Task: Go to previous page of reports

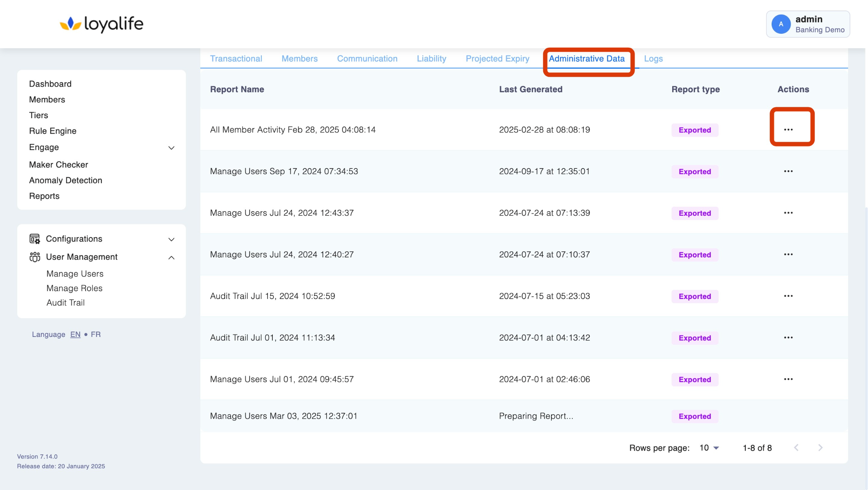Action: click(796, 448)
